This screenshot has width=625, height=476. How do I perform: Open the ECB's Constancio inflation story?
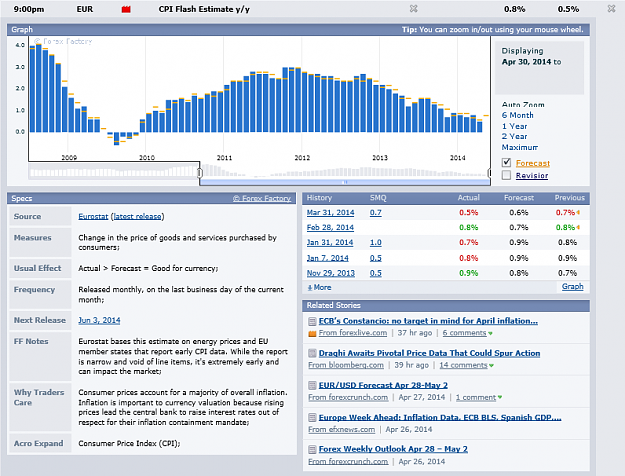click(x=428, y=321)
